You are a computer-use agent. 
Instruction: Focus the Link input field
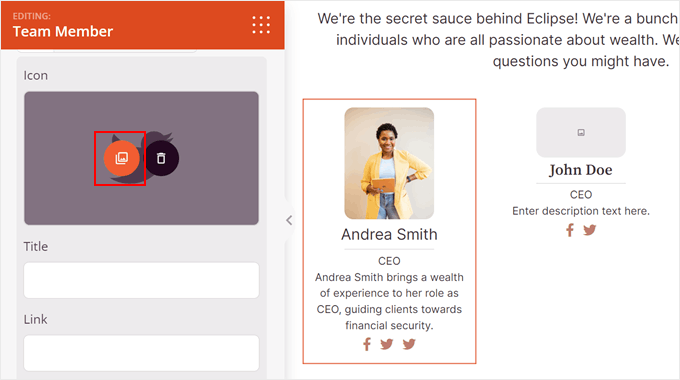[141, 353]
